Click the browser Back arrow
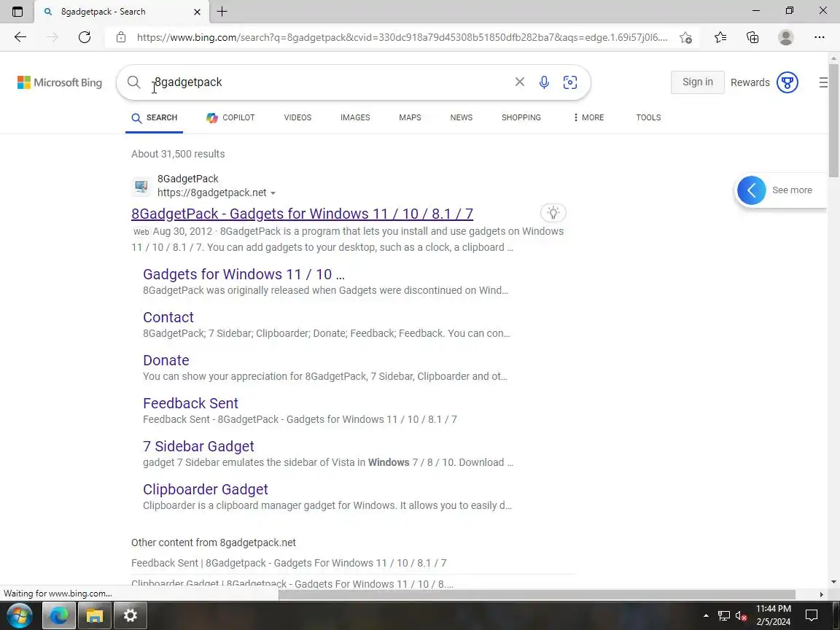The height and width of the screenshot is (630, 840). coord(20,37)
